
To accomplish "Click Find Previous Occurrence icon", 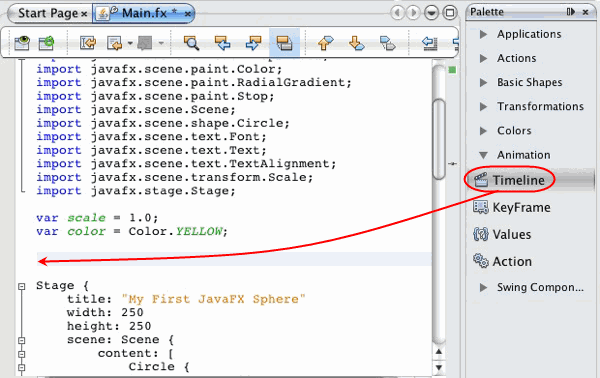I will coord(222,43).
